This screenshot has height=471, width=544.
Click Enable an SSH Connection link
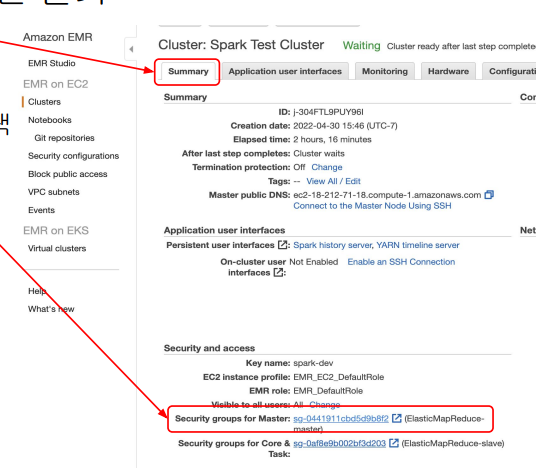tap(401, 262)
